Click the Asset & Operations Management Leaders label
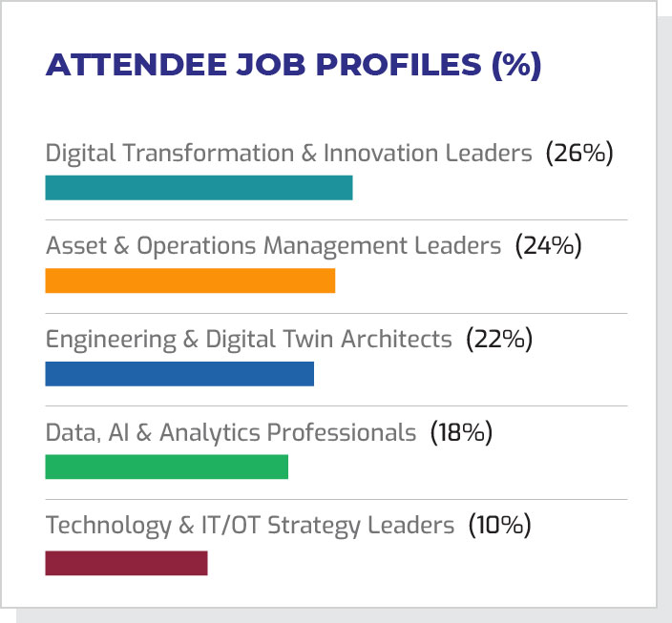 (273, 246)
